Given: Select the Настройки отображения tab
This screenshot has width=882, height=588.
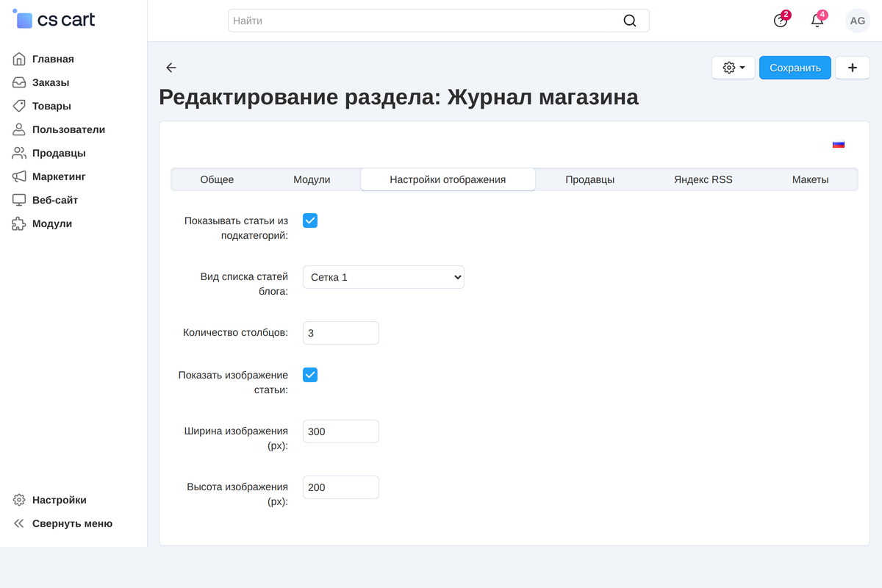Looking at the screenshot, I should 448,179.
